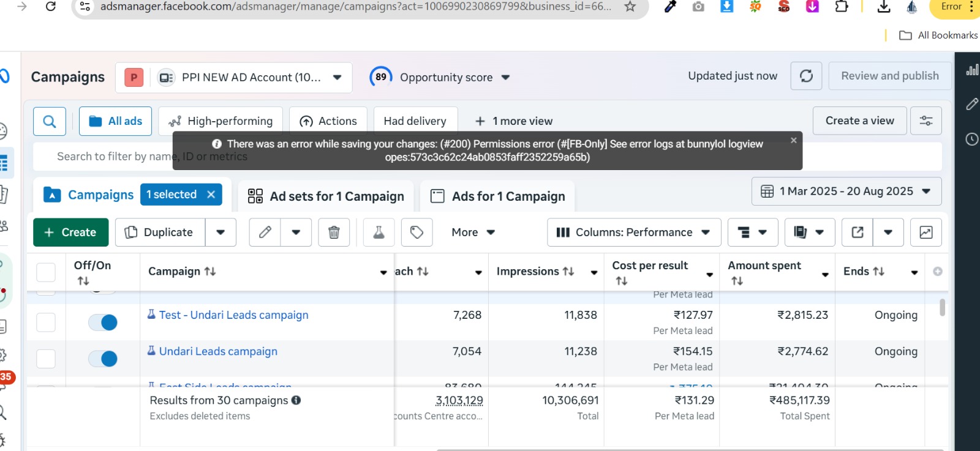Open the edit options dropdown arrow
The image size is (980, 451).
pos(296,233)
